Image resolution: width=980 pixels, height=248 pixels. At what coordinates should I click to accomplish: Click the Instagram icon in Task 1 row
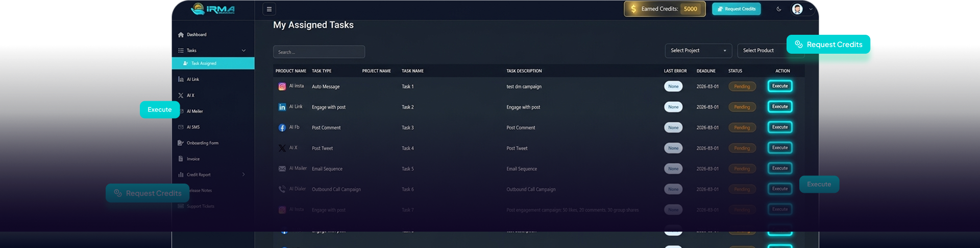coord(282,87)
